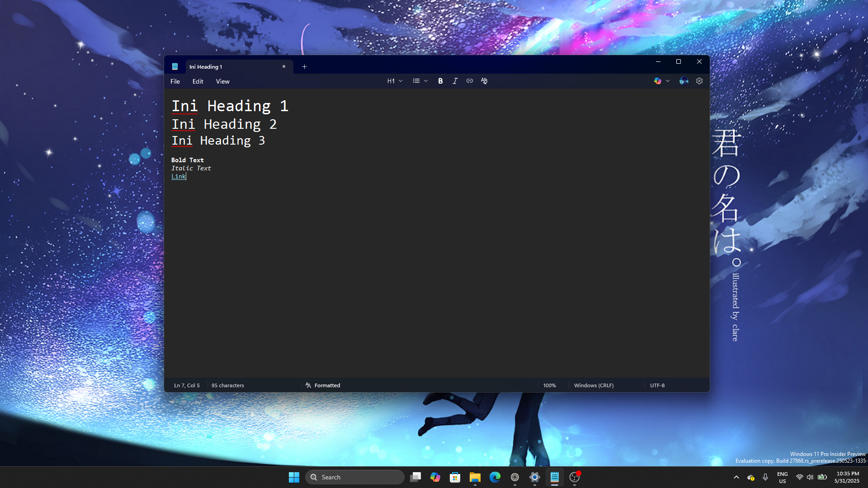Open the View menu
Screen dimensions: 868x488
click(x=222, y=81)
